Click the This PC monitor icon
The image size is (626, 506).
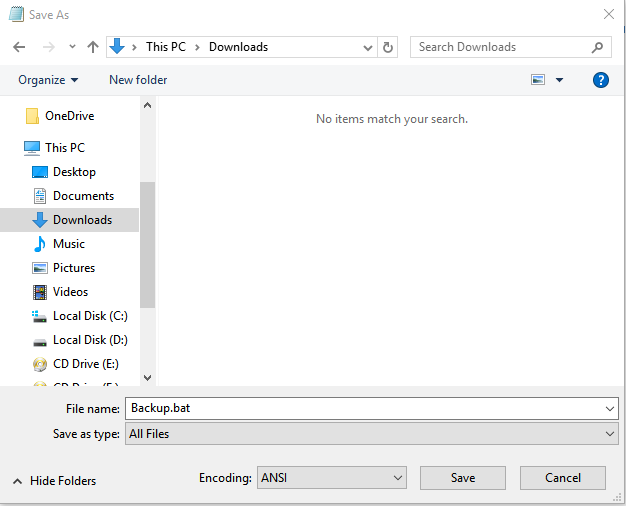tap(32, 148)
